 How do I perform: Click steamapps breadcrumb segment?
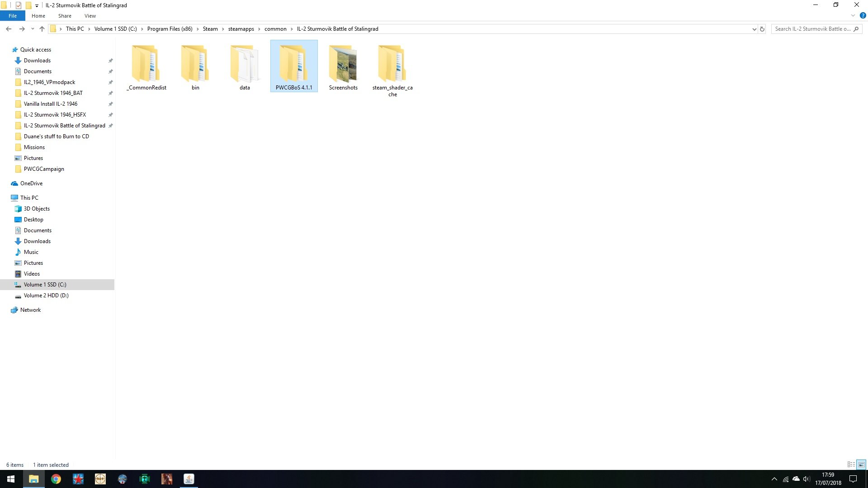[x=241, y=29]
